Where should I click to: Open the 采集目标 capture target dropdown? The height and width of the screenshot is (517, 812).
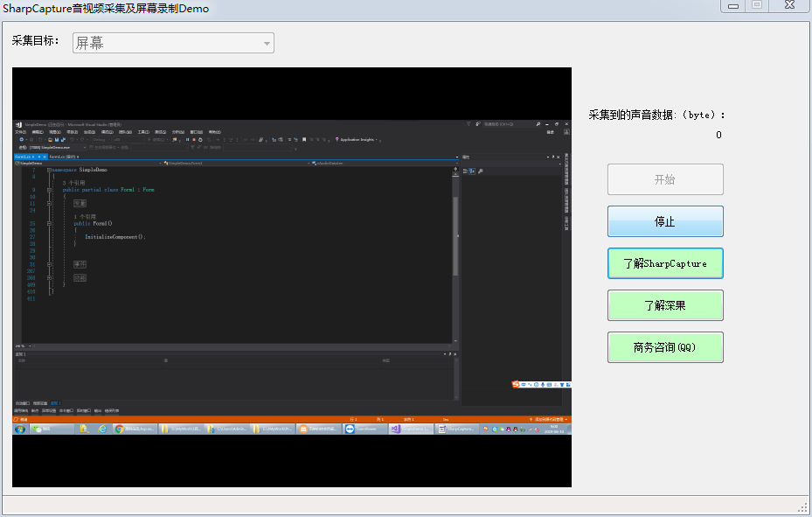173,43
